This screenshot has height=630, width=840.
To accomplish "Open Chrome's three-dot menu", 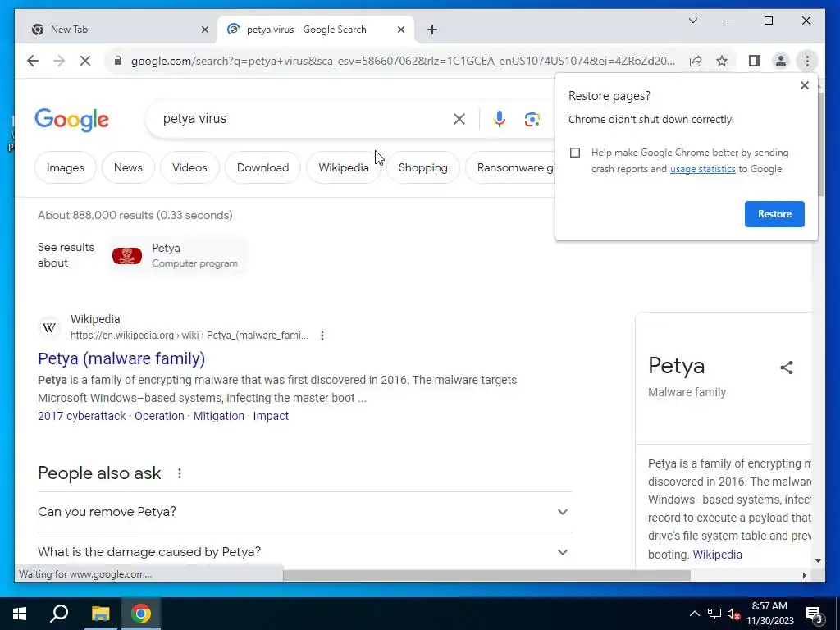I will click(807, 61).
